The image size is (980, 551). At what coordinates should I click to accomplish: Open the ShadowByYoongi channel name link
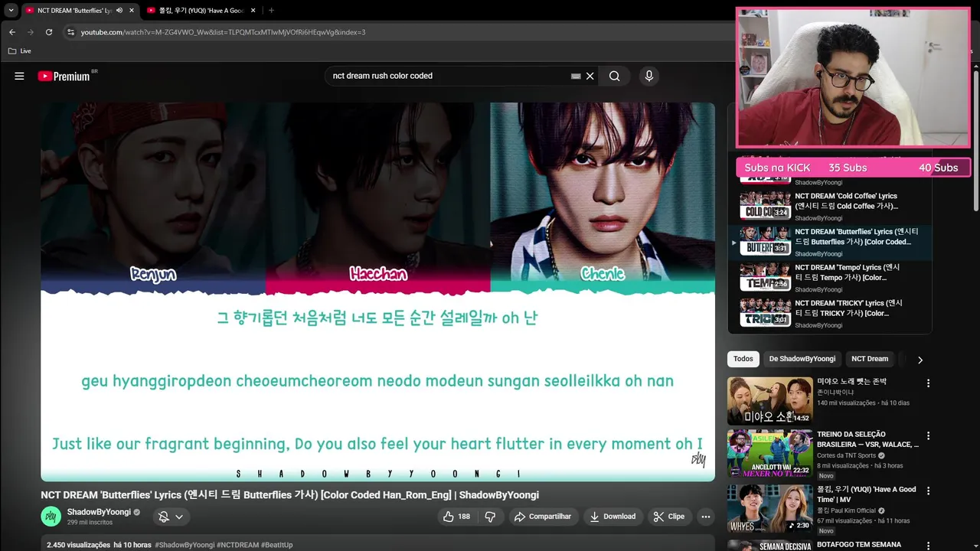click(99, 512)
